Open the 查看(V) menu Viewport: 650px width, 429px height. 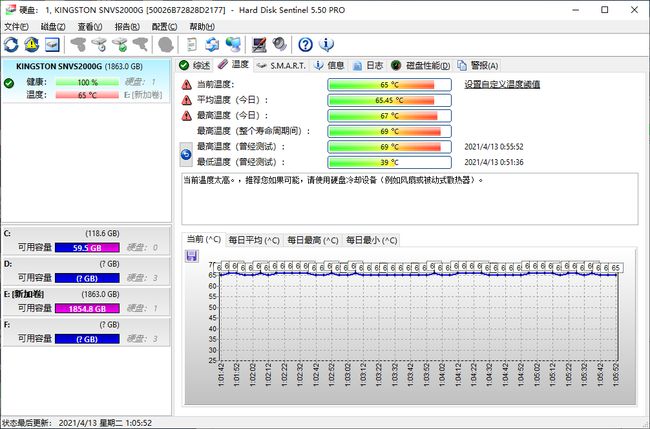pos(90,27)
